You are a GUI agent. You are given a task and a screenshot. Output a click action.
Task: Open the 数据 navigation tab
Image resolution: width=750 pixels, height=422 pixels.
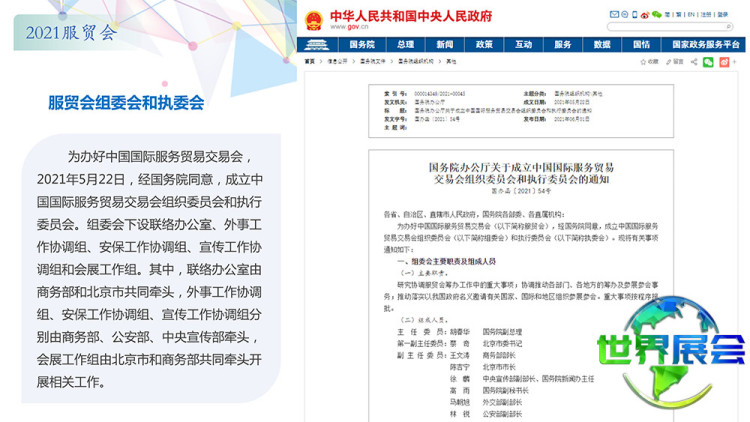[x=602, y=45]
